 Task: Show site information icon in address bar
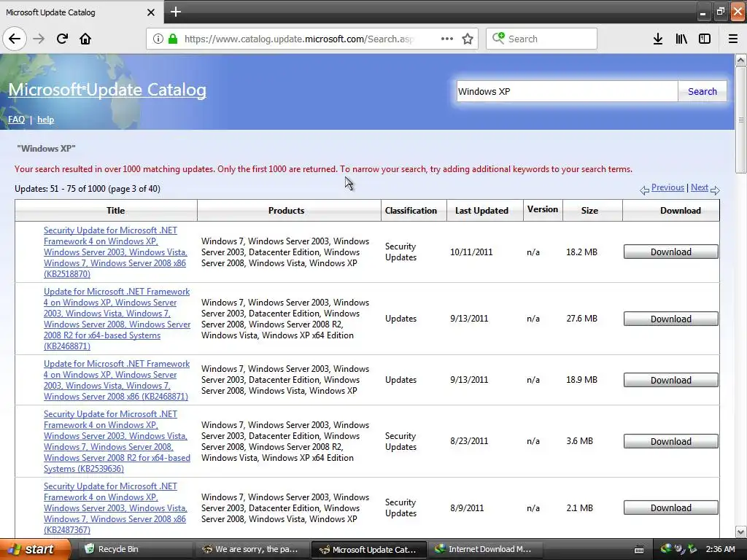pyautogui.click(x=158, y=39)
